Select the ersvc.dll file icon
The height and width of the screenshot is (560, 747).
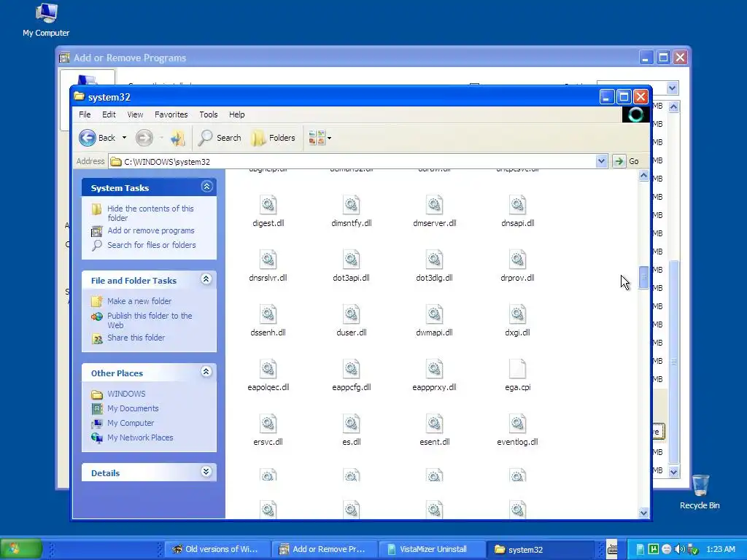(268, 424)
